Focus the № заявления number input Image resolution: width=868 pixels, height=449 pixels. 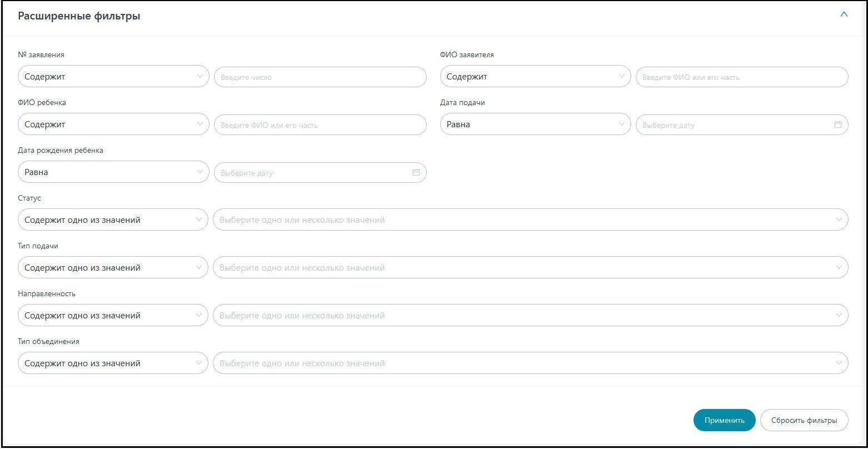[320, 77]
